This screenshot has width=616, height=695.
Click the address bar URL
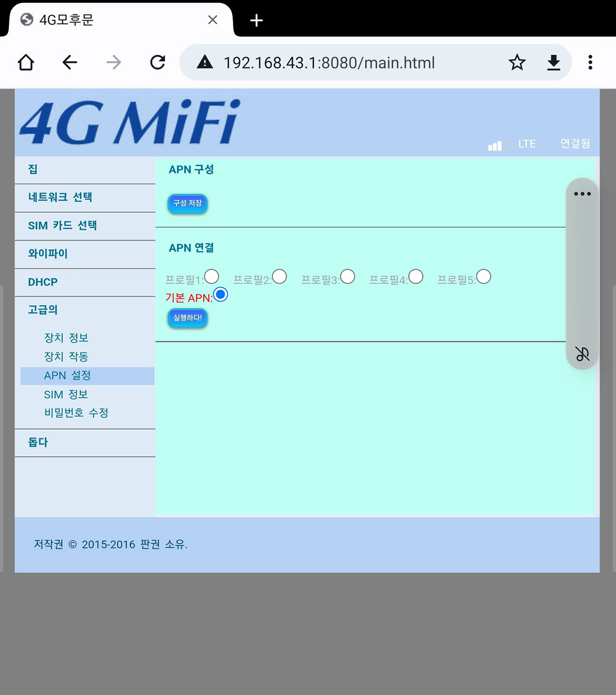coord(329,63)
